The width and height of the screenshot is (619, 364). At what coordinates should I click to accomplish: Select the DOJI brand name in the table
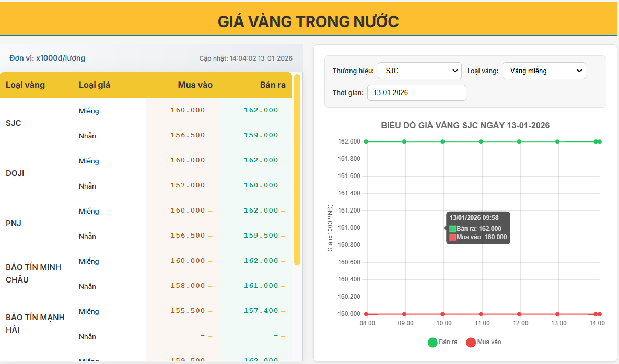15,173
